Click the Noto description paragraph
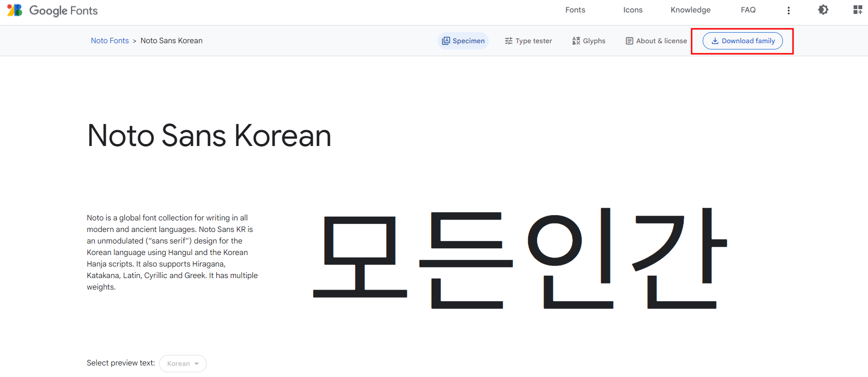This screenshot has height=377, width=868. (172, 253)
